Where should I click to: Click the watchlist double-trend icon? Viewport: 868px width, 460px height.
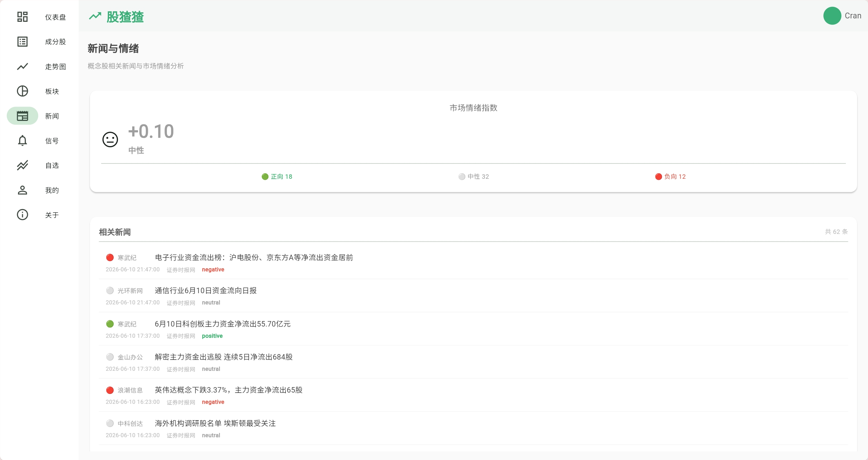coord(22,165)
